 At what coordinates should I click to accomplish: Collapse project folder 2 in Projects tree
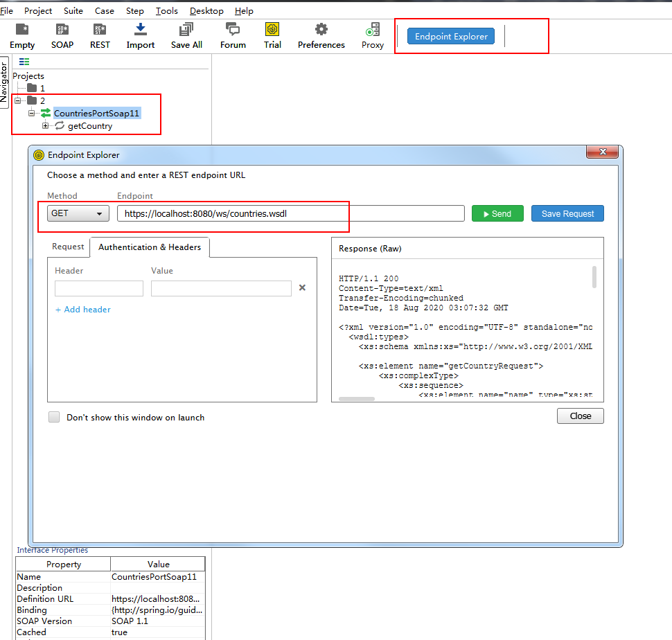19,100
